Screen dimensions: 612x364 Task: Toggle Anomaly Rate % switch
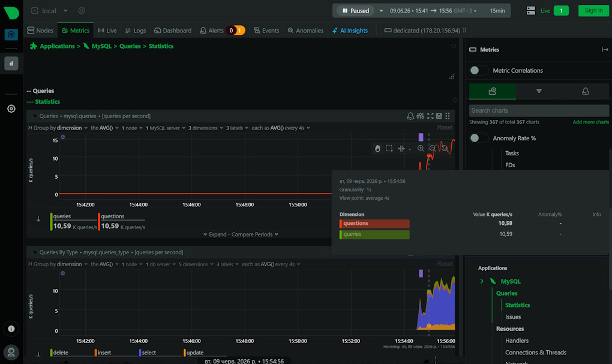pyautogui.click(x=479, y=138)
